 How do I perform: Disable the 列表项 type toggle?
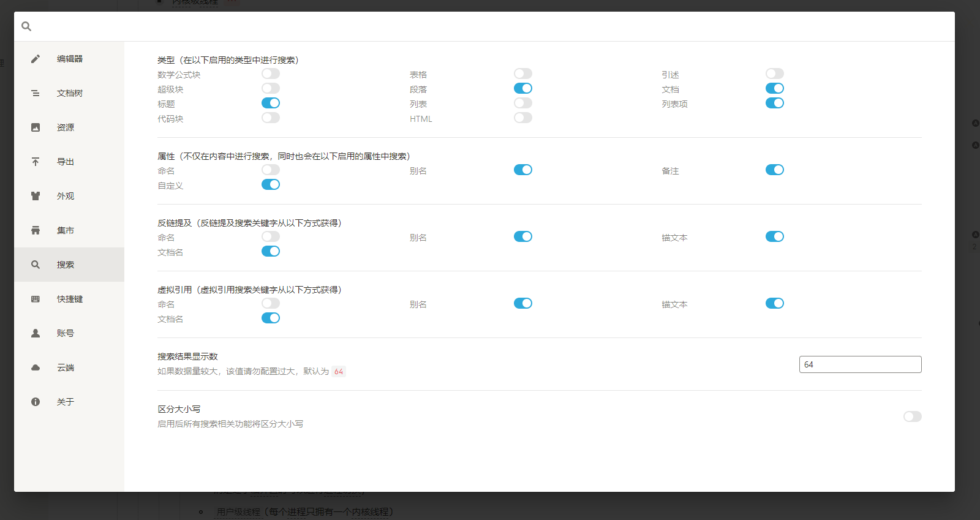tap(775, 103)
